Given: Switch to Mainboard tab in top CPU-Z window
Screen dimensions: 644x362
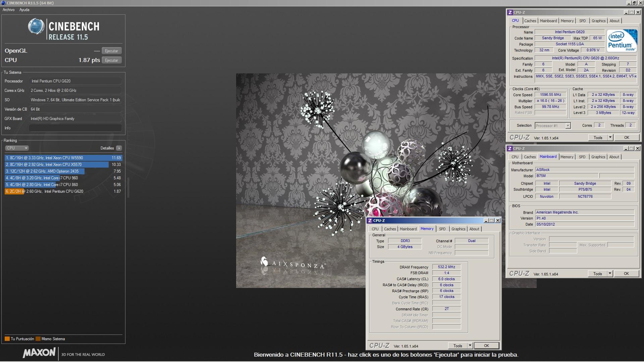Looking at the screenshot, I should (548, 21).
